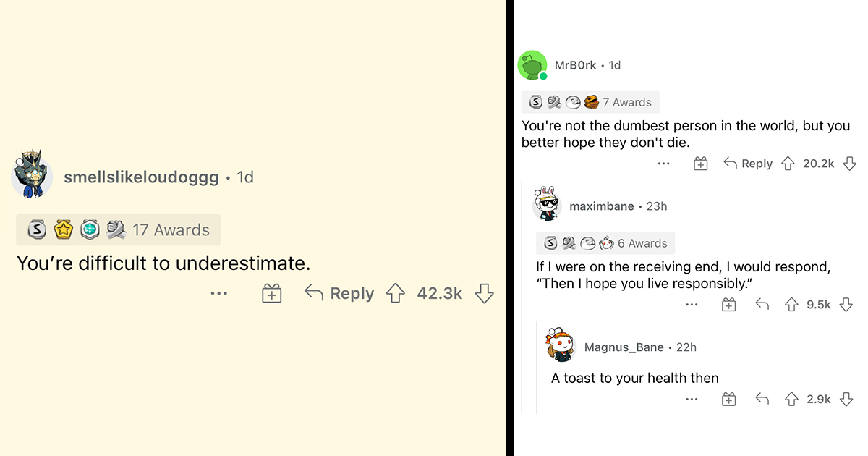Open more options on MrB0rk's comment
The width and height of the screenshot is (868, 456).
click(663, 164)
